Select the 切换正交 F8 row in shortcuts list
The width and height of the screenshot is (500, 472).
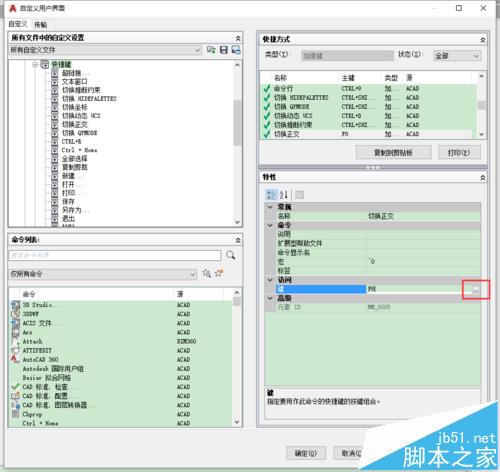click(368, 134)
